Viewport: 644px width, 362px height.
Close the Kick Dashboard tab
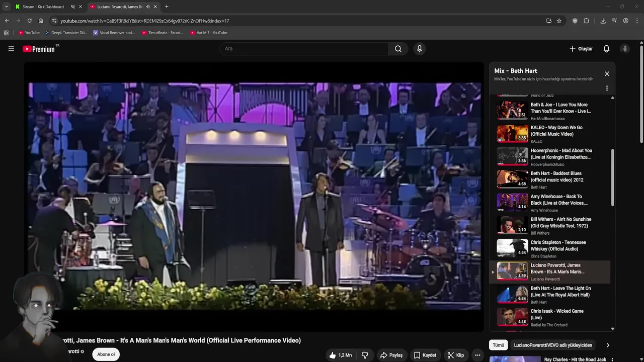pos(80,7)
